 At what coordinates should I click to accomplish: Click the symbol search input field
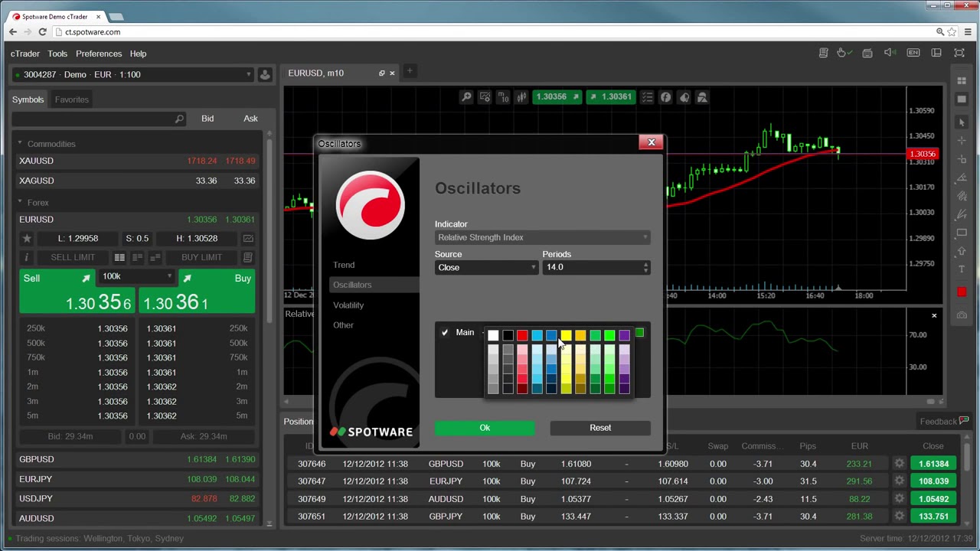tap(100, 119)
